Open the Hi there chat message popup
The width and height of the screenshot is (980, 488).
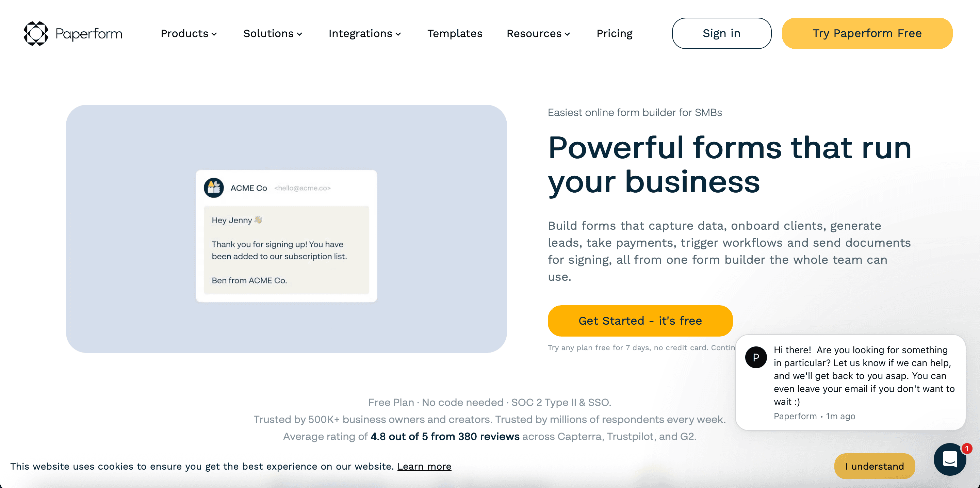[864, 376]
